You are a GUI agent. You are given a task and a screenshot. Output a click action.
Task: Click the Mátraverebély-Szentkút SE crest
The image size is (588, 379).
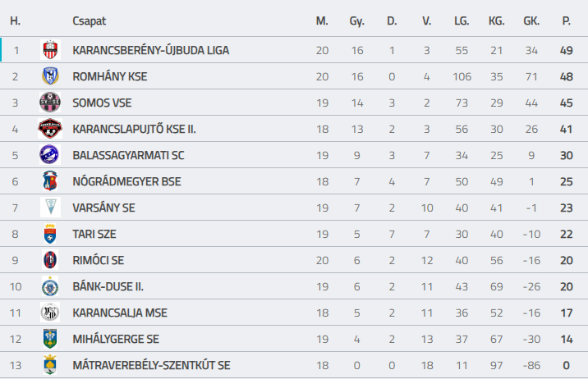[50, 365]
